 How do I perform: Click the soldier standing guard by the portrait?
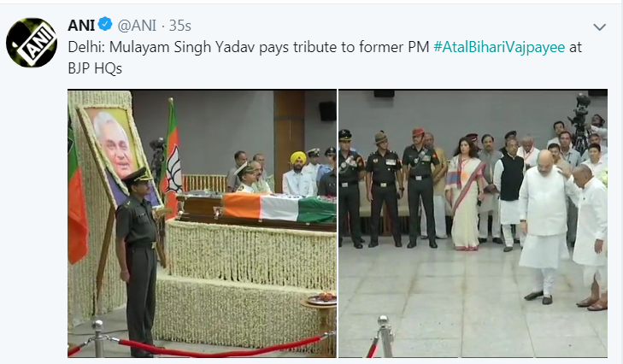pos(138,262)
